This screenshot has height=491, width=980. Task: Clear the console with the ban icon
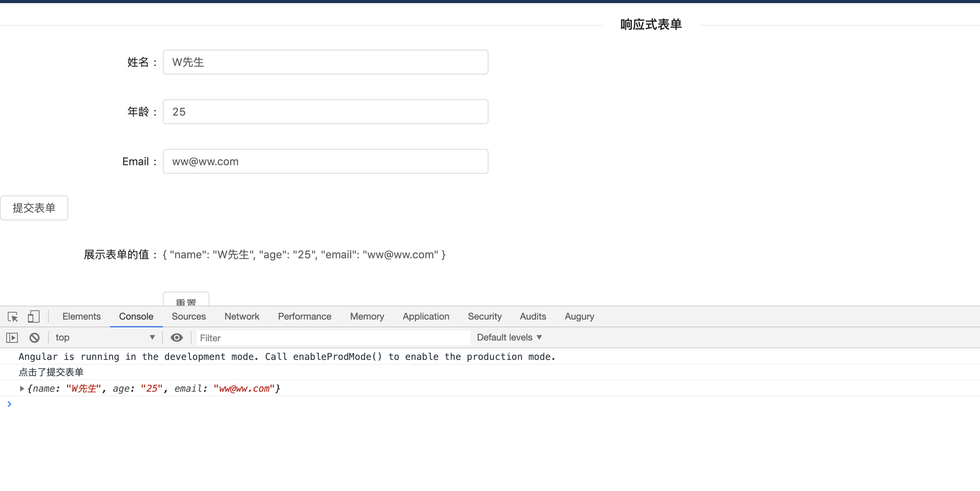pos(35,338)
